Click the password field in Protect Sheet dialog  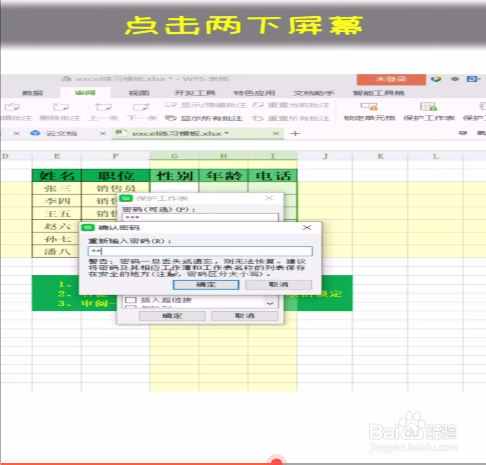coord(200,217)
